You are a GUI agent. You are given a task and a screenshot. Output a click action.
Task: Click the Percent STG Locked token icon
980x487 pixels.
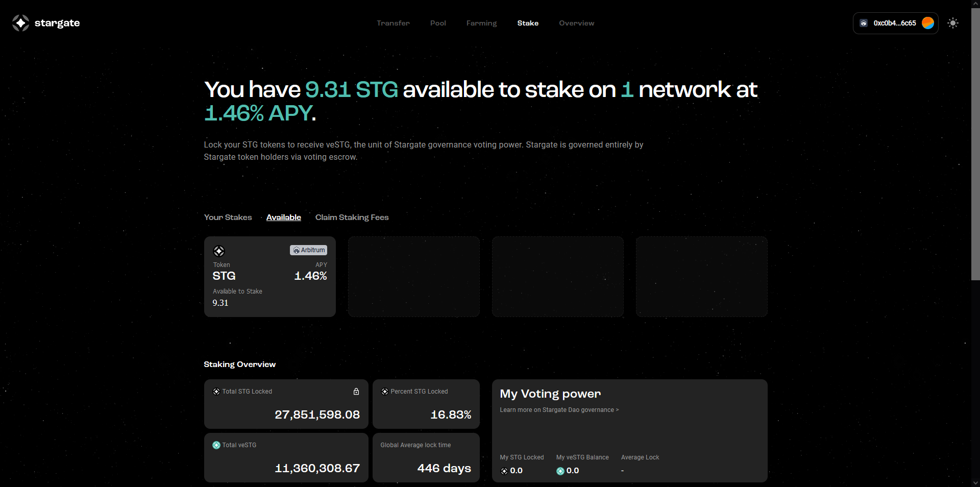point(385,392)
